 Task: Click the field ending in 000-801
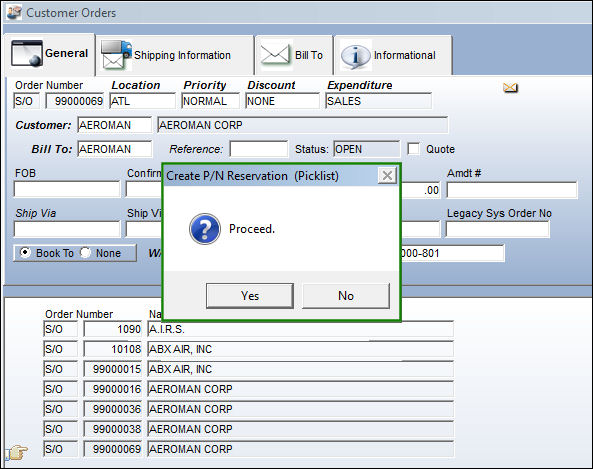point(452,253)
